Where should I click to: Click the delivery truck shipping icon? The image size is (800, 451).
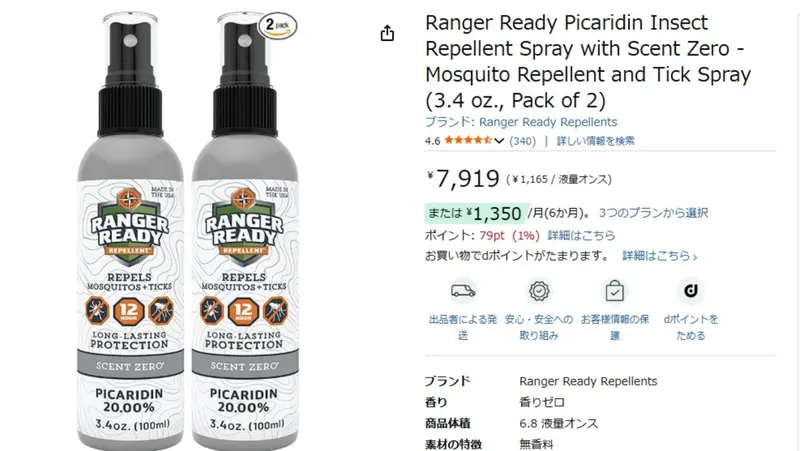[x=463, y=291]
